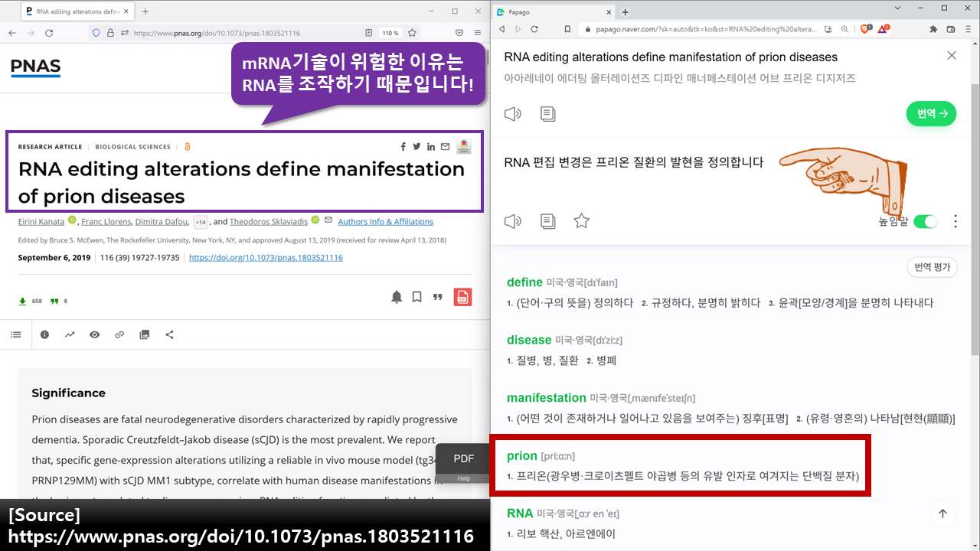Expand the +14 additional authors list
The image size is (980, 551).
[x=201, y=222]
